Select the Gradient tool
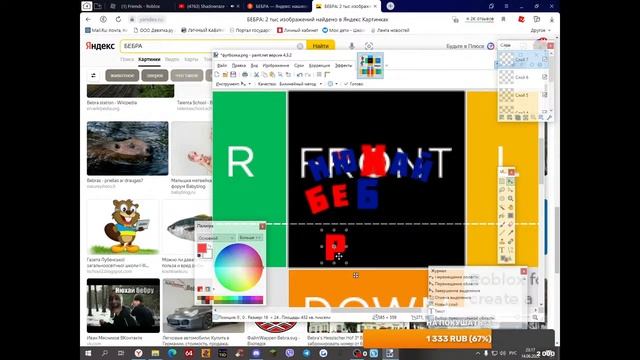 tap(511, 216)
